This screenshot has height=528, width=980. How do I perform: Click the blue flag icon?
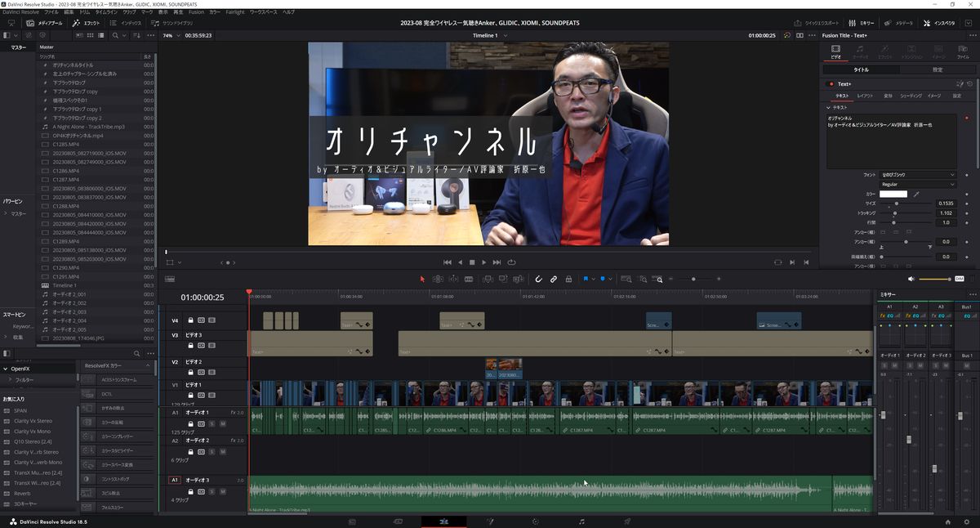click(x=586, y=279)
